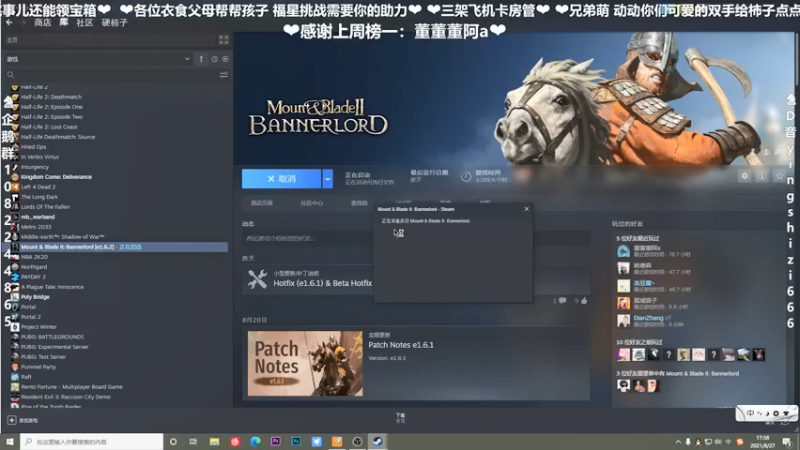Open Microsoft Edge from taskbar
Image resolution: width=800 pixels, height=450 pixels.
[255, 442]
